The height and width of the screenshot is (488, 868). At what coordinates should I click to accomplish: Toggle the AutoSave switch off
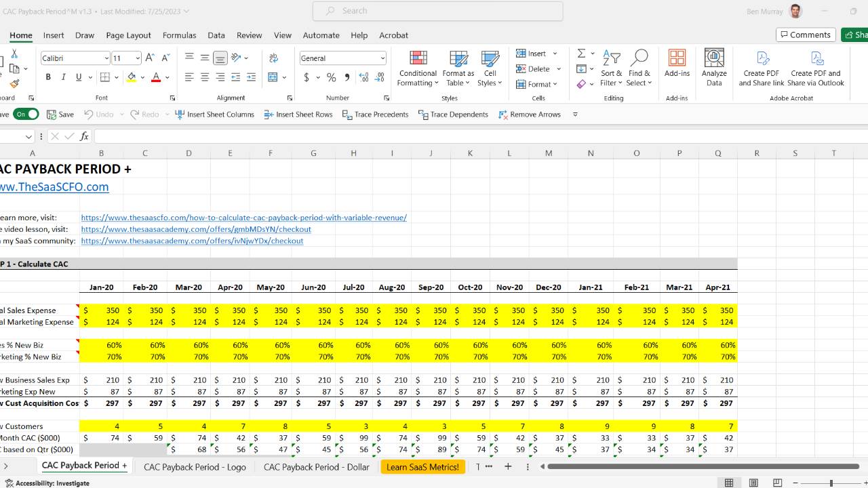(27, 115)
